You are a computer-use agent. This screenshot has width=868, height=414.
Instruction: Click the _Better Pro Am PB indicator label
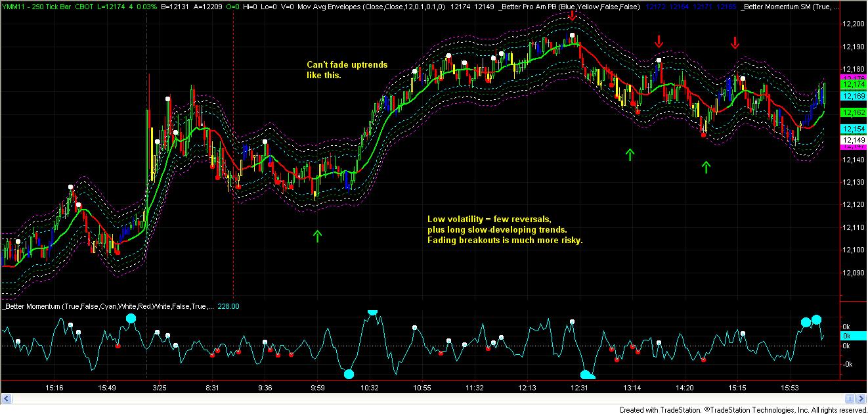569,6
